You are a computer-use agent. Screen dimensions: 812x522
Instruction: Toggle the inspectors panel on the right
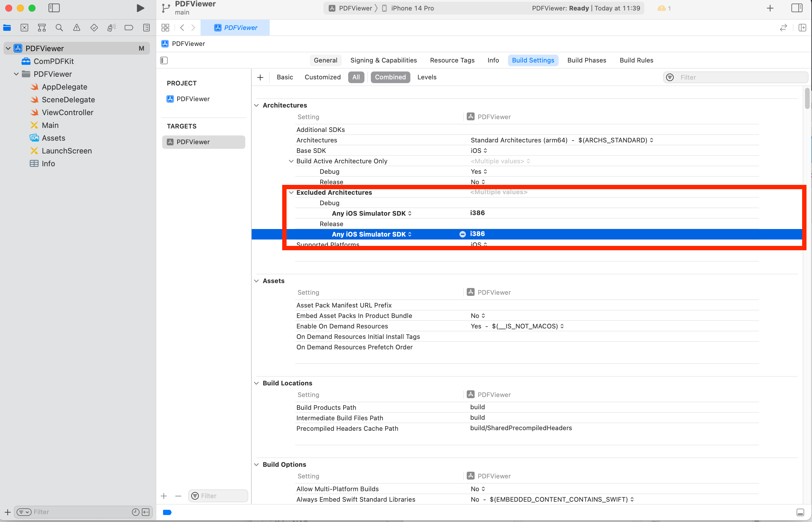pyautogui.click(x=796, y=8)
